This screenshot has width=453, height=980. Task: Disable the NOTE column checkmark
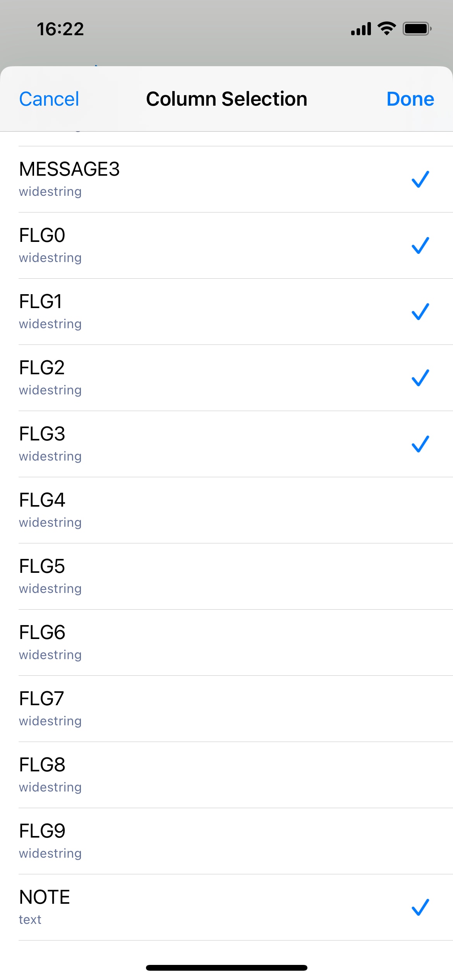click(x=420, y=907)
